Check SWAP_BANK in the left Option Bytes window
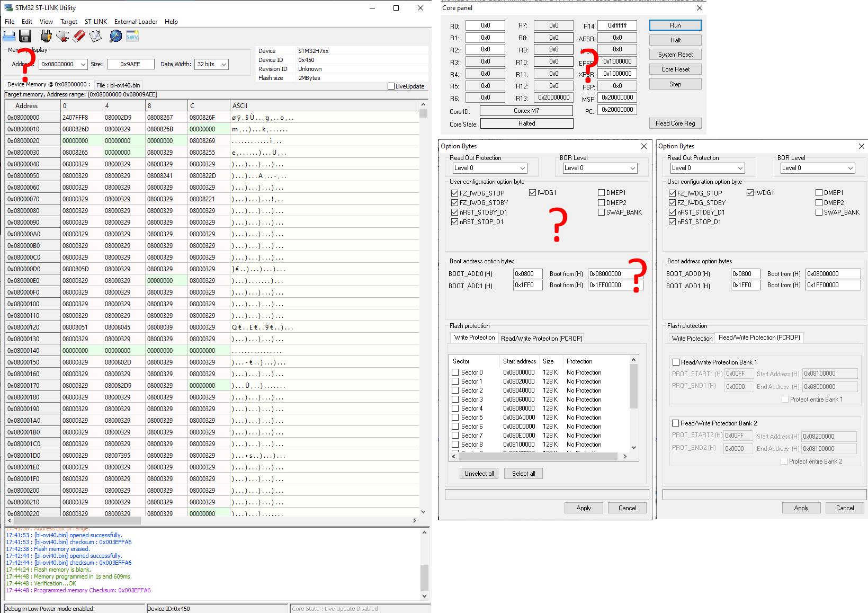 pos(601,212)
